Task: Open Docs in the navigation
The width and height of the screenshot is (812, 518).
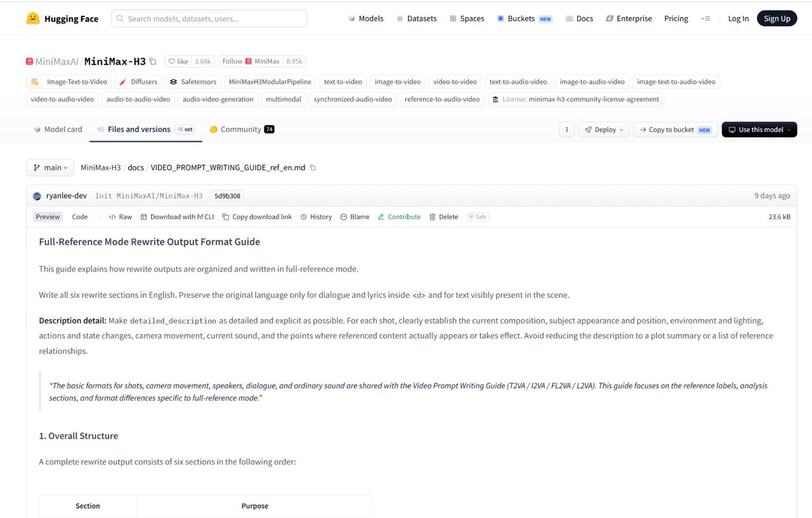Action: pos(579,18)
